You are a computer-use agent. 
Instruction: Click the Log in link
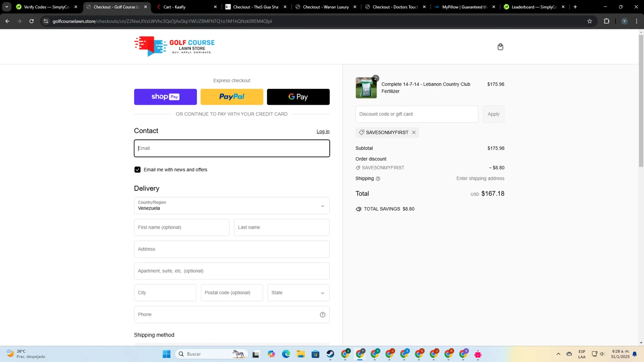click(323, 132)
